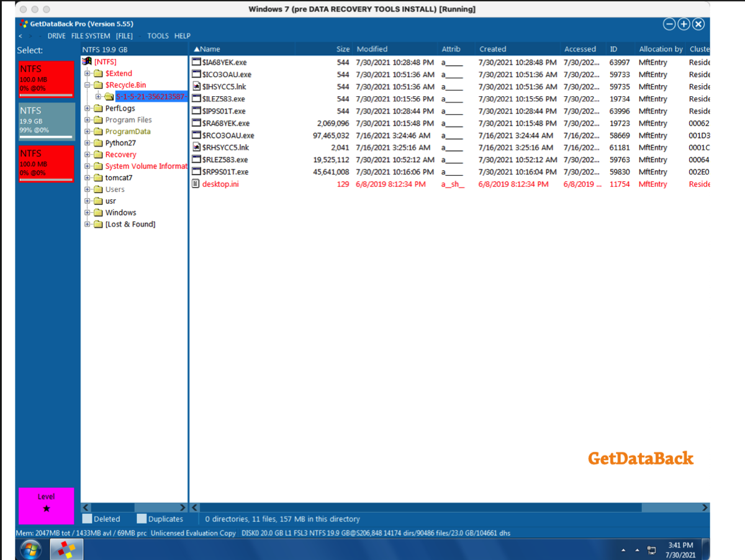Toggle the Deleted files checkbox

click(x=87, y=519)
